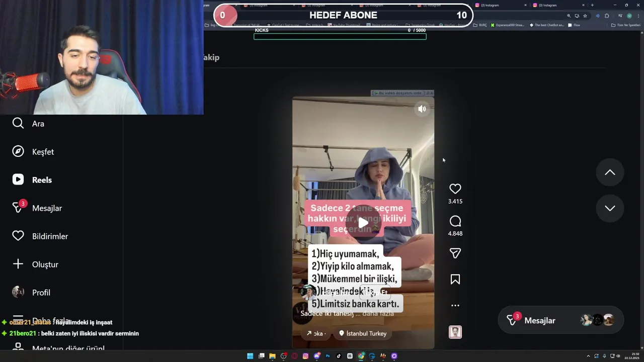The image size is (644, 362).
Task: Open the reel audio thumbnail
Action: (x=455, y=332)
